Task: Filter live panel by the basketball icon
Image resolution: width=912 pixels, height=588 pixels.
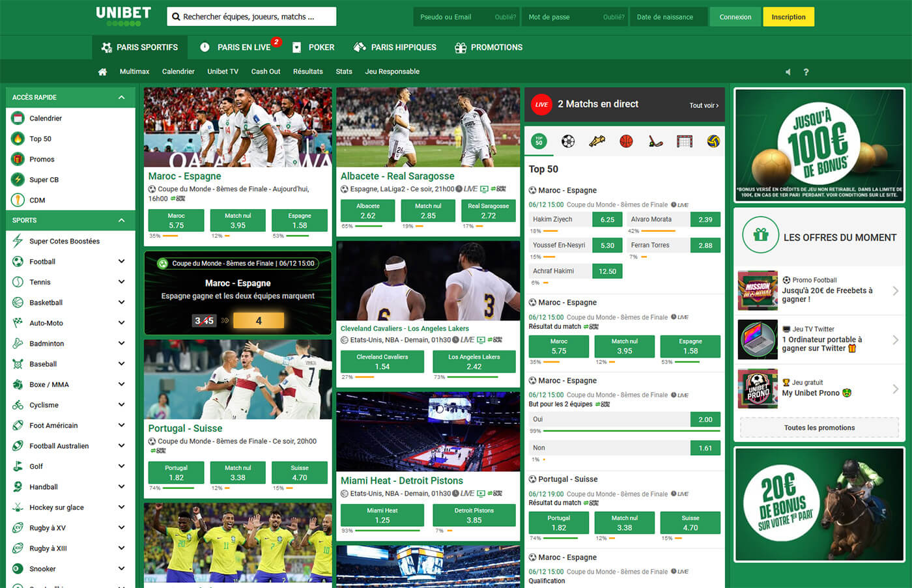Action: pyautogui.click(x=626, y=141)
